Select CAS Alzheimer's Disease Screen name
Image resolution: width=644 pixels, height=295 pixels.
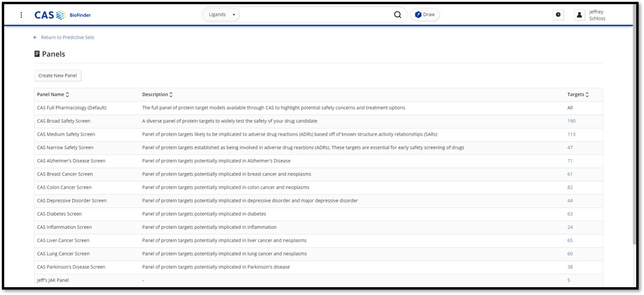[x=71, y=161]
